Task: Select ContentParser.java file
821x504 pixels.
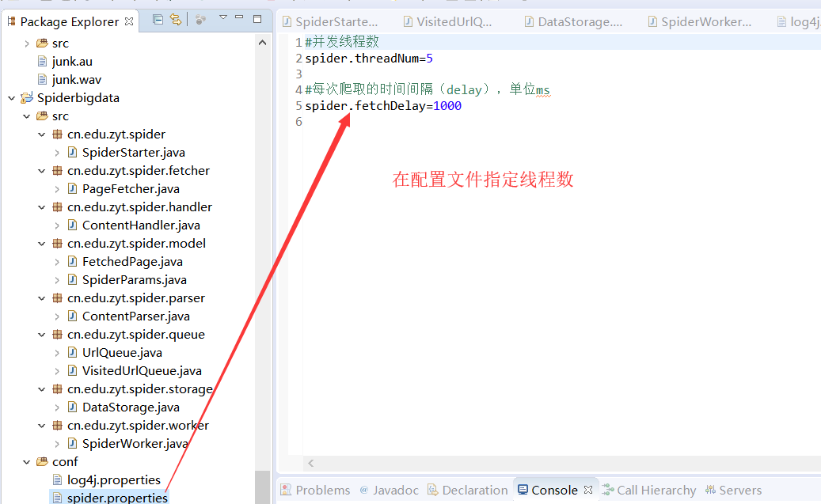Action: 136,316
